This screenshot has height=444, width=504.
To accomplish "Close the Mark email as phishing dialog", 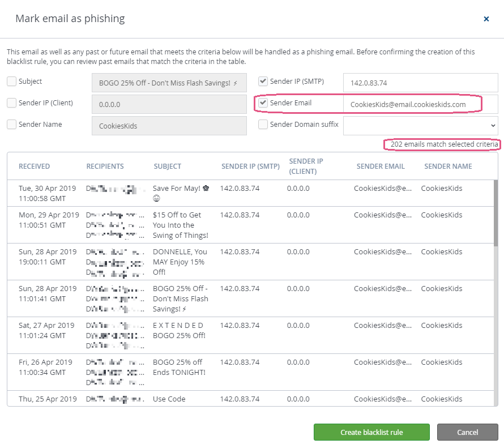I will pyautogui.click(x=486, y=19).
